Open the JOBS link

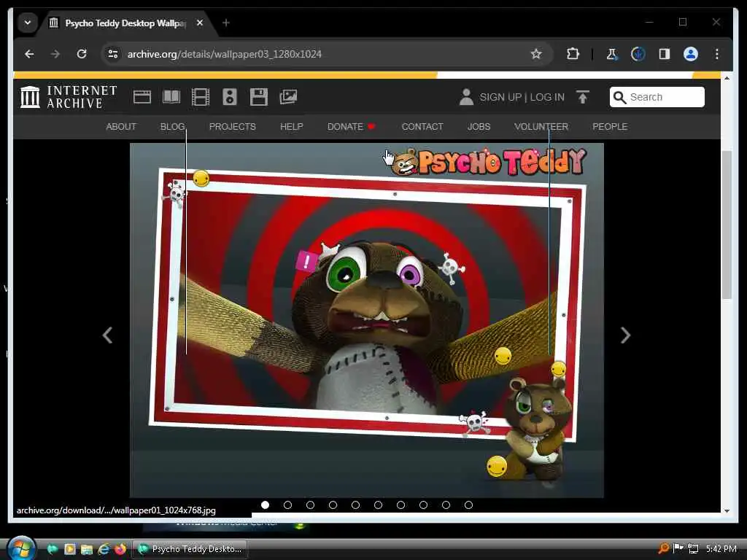479,127
